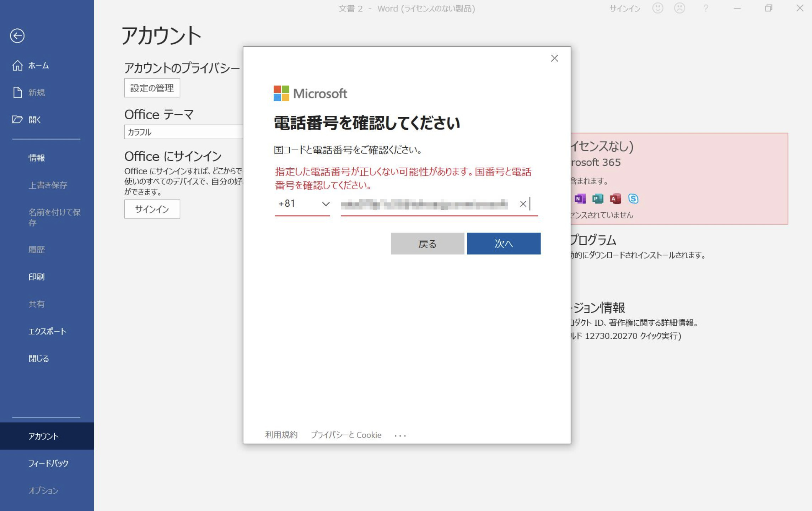This screenshot has height=511, width=812.
Task: Choose 上書き保存 from the sidebar
Action: (47, 185)
